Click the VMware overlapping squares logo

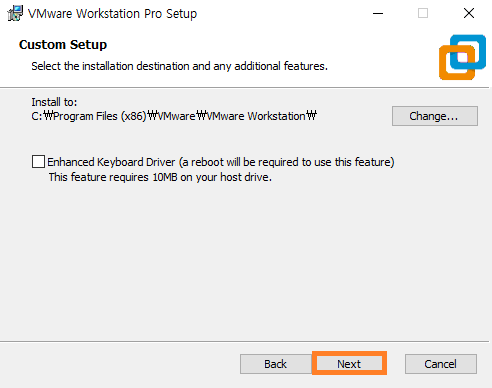point(462,57)
